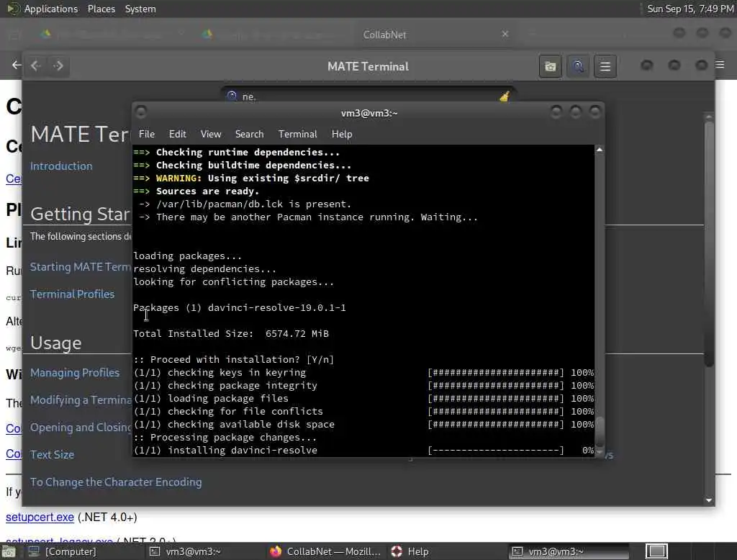The width and height of the screenshot is (737, 560).
Task: Open To Change the Character Encoding link
Action: [x=116, y=482]
